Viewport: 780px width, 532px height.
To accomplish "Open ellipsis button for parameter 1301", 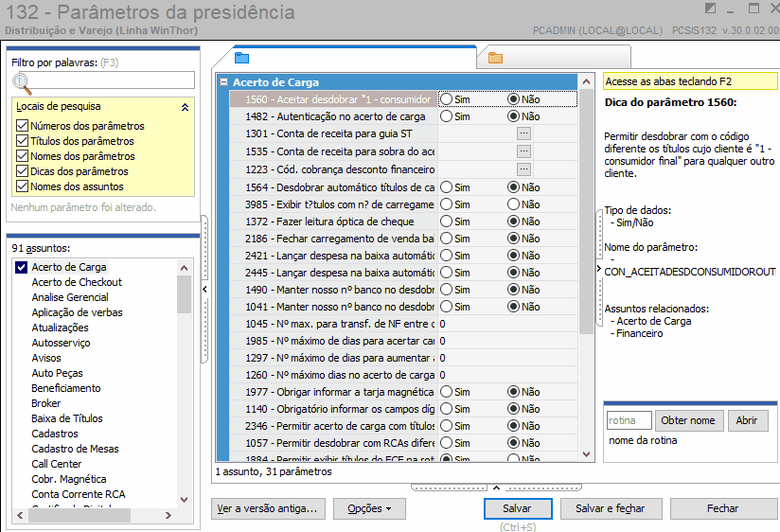I will coord(523,133).
